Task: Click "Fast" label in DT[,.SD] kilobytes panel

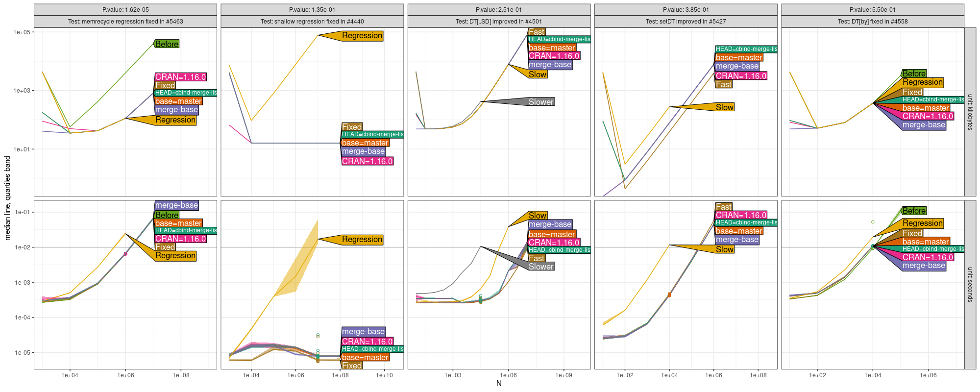Action: click(x=537, y=32)
